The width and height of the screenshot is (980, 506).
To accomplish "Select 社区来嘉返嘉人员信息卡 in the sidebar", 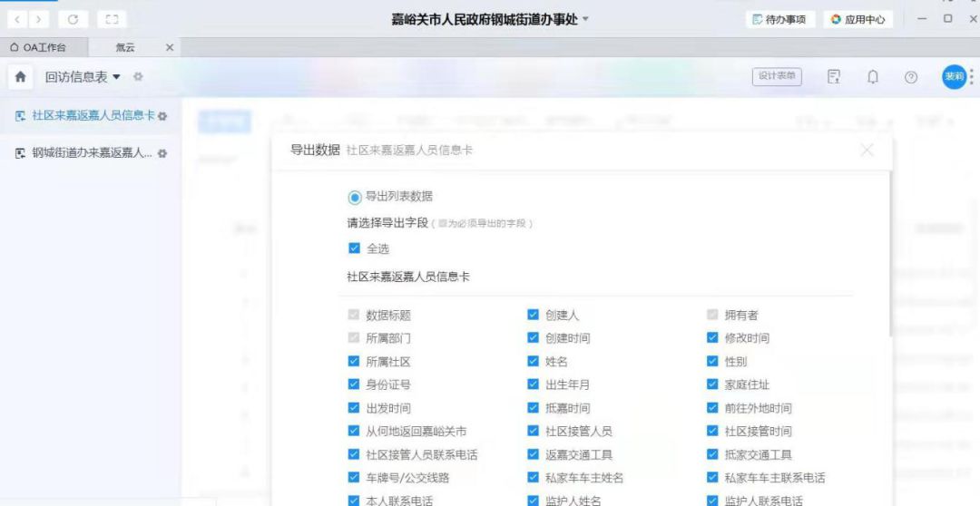I will (91, 116).
